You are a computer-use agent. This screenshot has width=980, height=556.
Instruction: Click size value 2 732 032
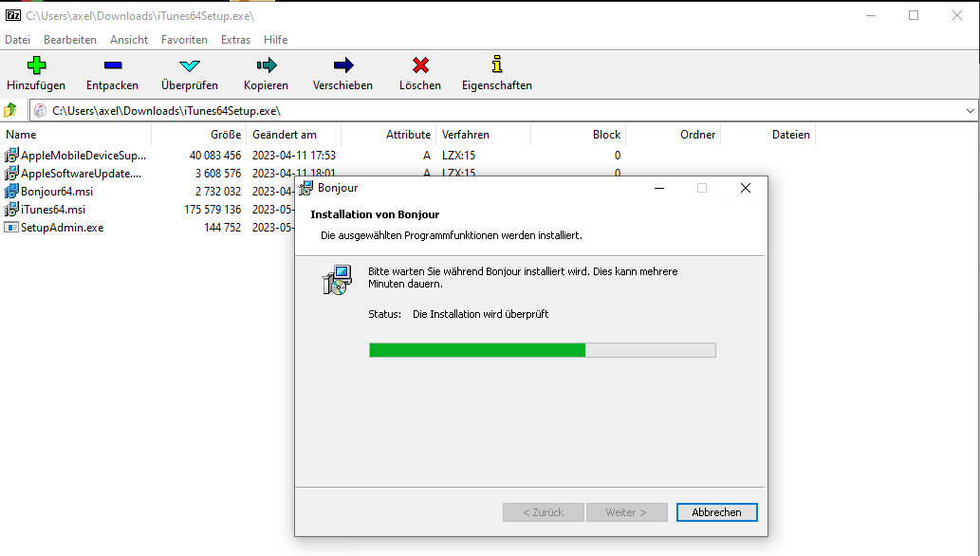(x=218, y=192)
